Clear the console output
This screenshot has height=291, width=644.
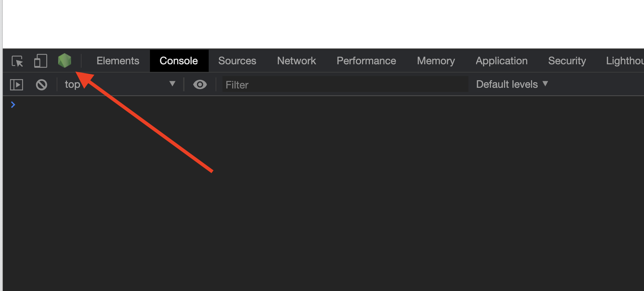(x=41, y=85)
